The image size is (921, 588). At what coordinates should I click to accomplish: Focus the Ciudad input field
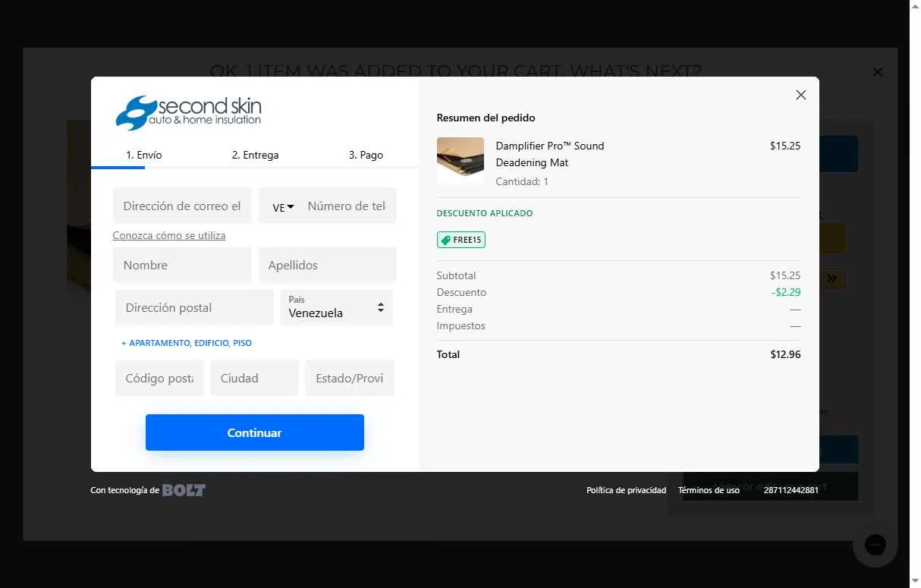coord(254,378)
